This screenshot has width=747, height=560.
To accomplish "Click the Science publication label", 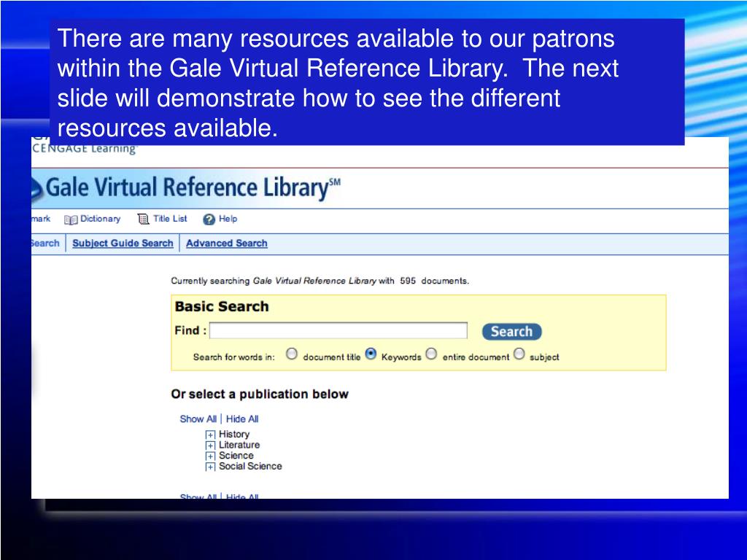I will tap(236, 456).
